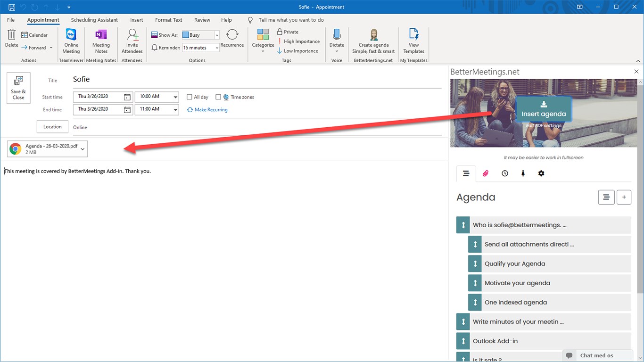Click the reorder handle for 'Qualify your Agenda'
The height and width of the screenshot is (362, 644).
point(475,263)
